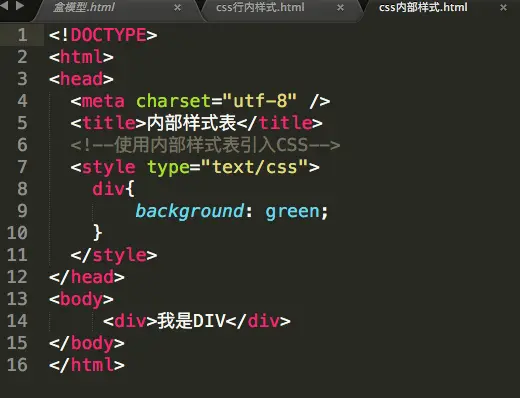The height and width of the screenshot is (398, 520).
Task: Switch to the 盒模型.html tab
Action: (84, 7)
